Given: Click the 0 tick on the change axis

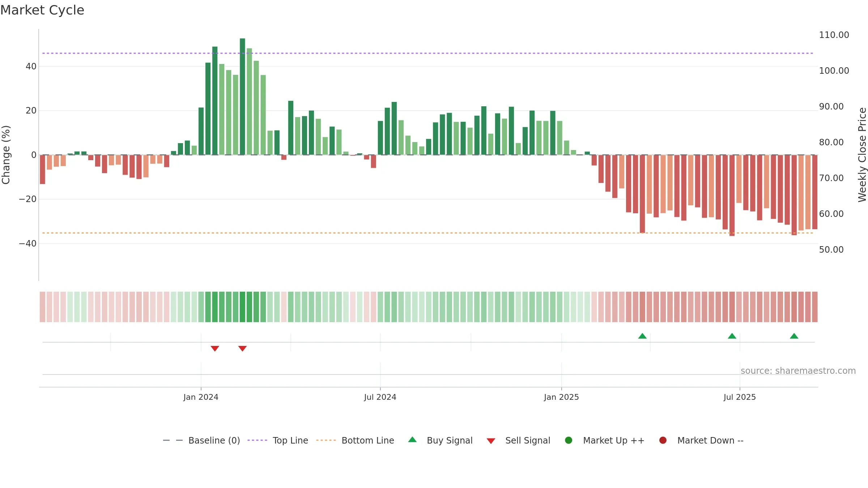Looking at the screenshot, I should point(34,155).
